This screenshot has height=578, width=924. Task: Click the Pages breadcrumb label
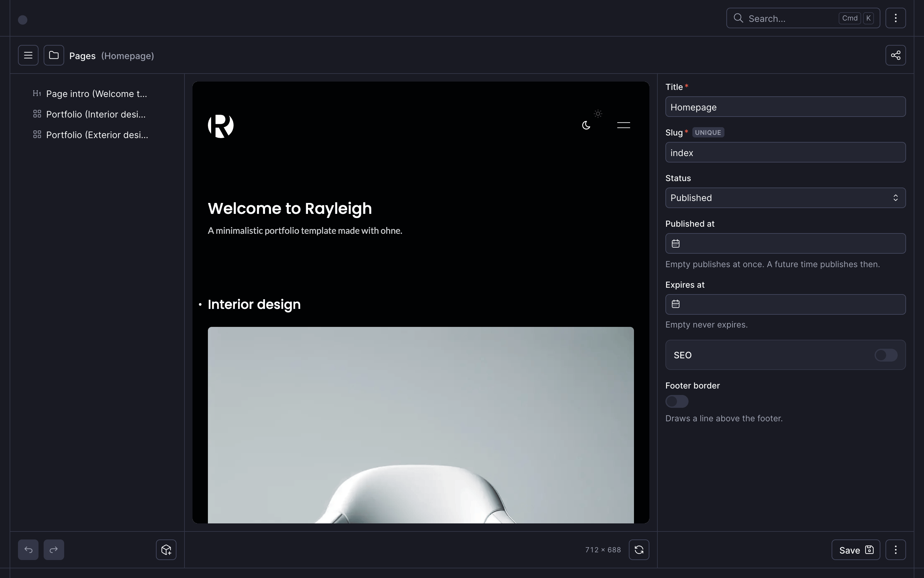point(82,56)
